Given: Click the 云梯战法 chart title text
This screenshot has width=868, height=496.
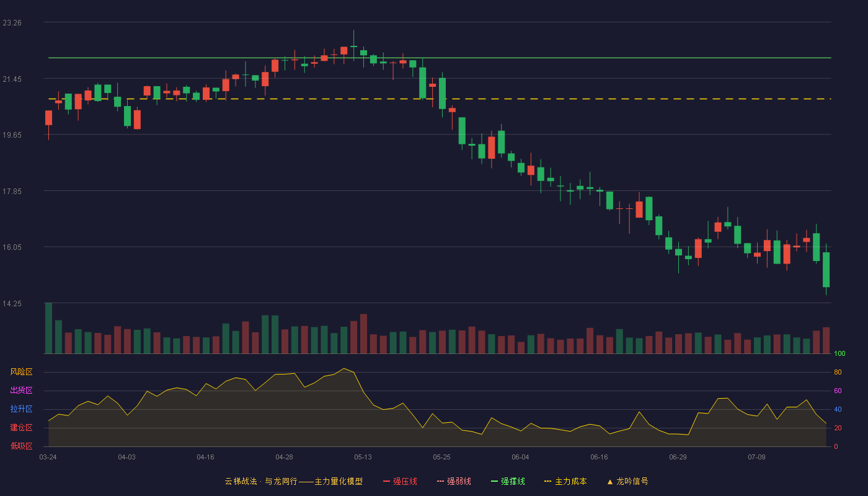Looking at the screenshot, I should tap(241, 481).
